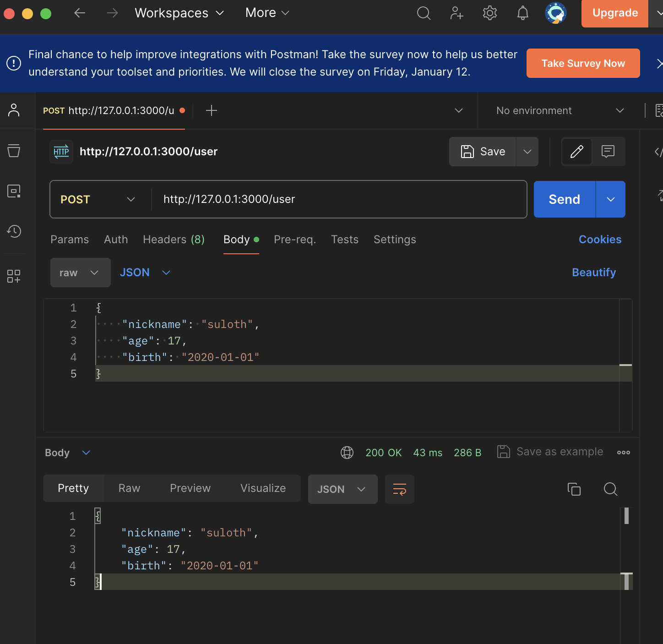663x644 pixels.
Task: Click the 286 B response size
Action: click(467, 453)
